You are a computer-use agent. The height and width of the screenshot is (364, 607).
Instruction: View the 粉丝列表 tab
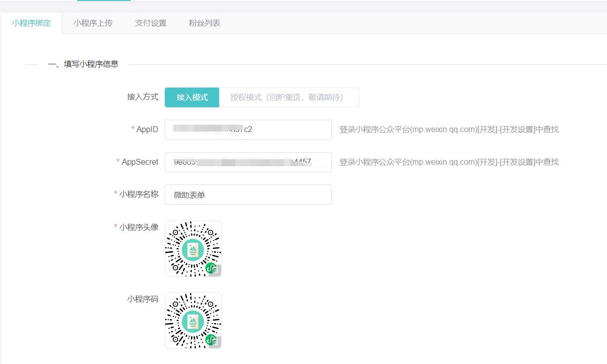click(204, 23)
